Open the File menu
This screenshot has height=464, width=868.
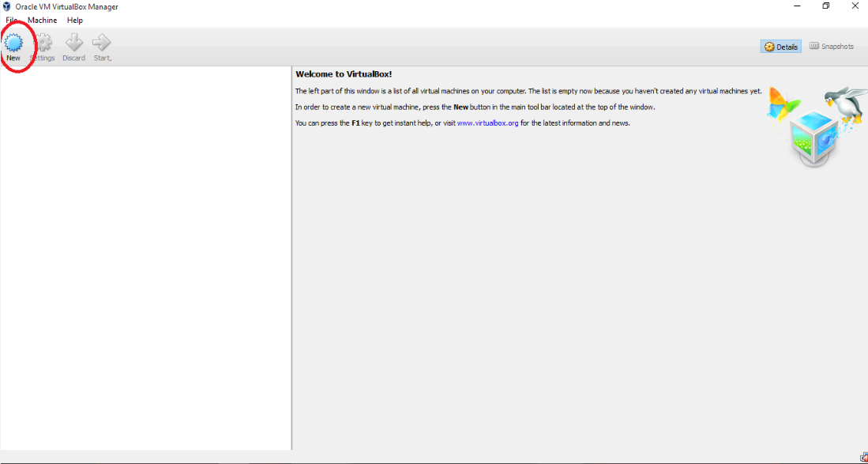click(x=12, y=21)
